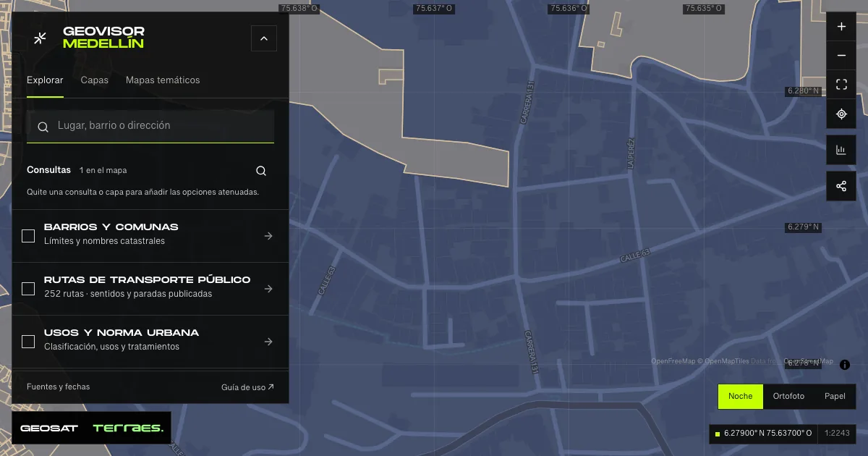Click the Terraes logo
This screenshot has height=456, width=868.
128,428
